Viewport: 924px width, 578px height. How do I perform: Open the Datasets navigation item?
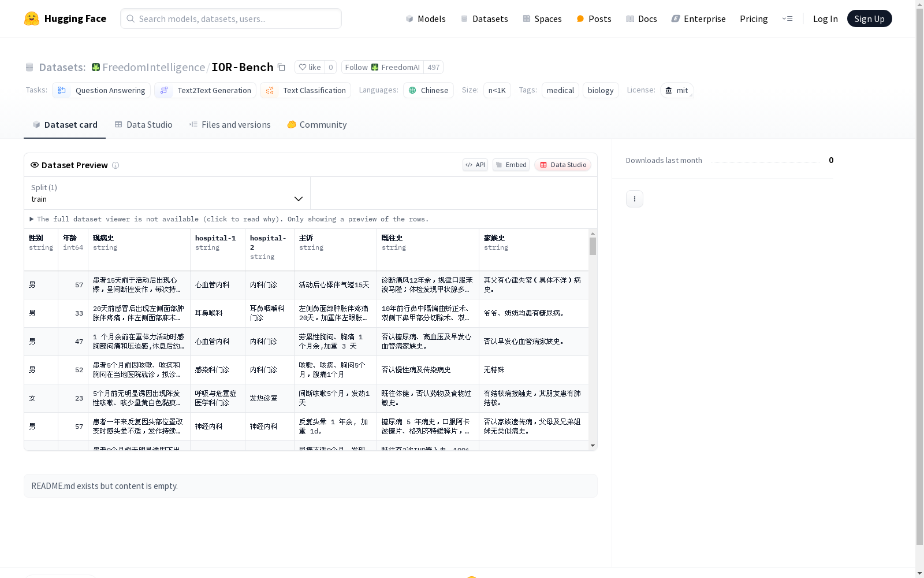(484, 18)
